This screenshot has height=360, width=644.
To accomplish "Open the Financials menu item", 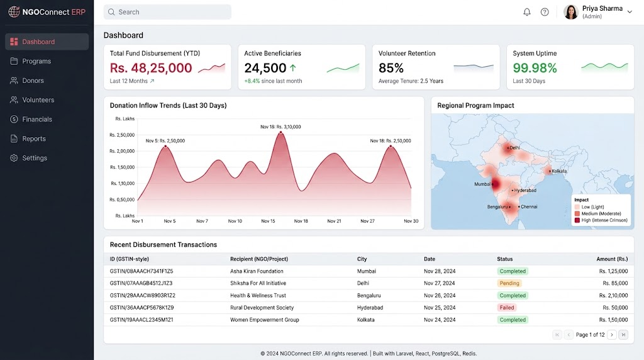I will 47,119.
